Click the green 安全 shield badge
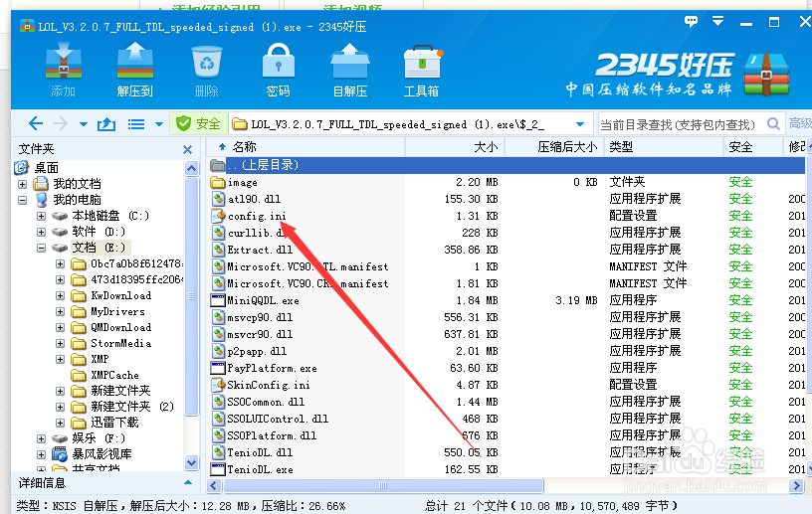The width and height of the screenshot is (812, 514). [198, 123]
